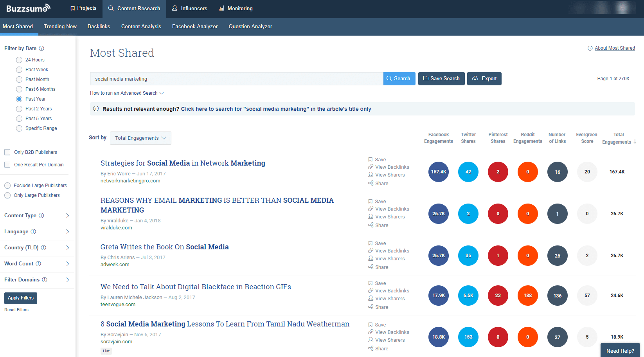Open article Greta Writes the Book On Social Media

[164, 247]
